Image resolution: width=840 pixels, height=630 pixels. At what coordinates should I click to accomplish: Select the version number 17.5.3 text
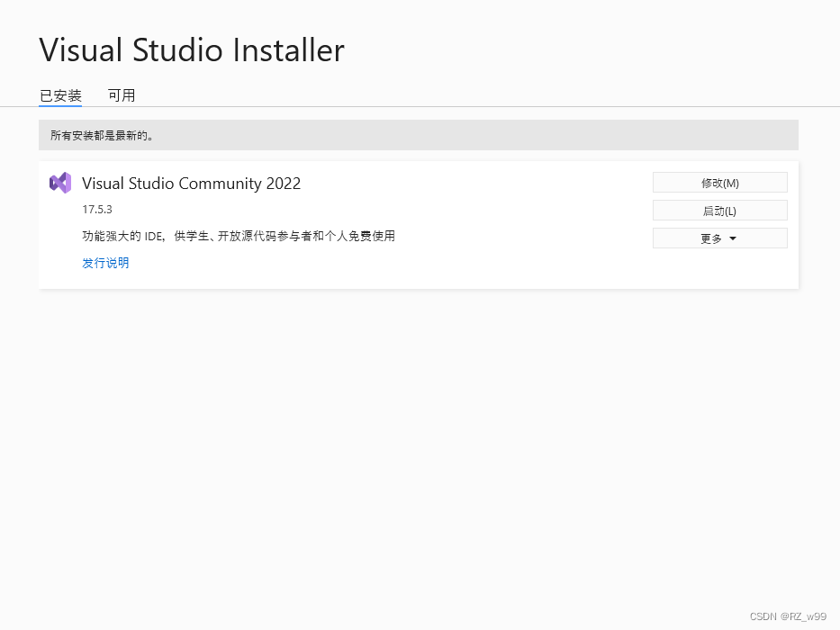pyautogui.click(x=96, y=209)
